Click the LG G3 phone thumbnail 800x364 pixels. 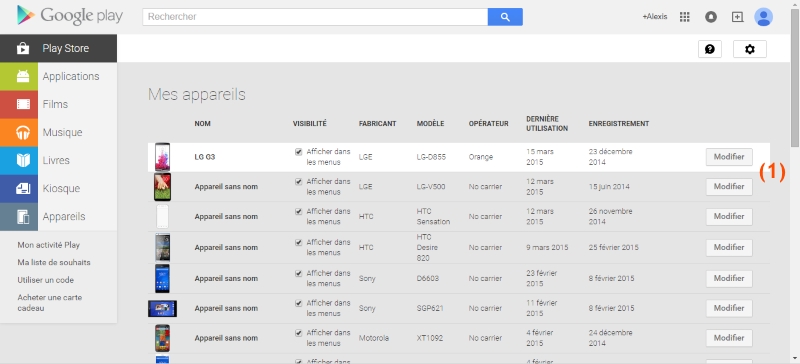coord(162,157)
